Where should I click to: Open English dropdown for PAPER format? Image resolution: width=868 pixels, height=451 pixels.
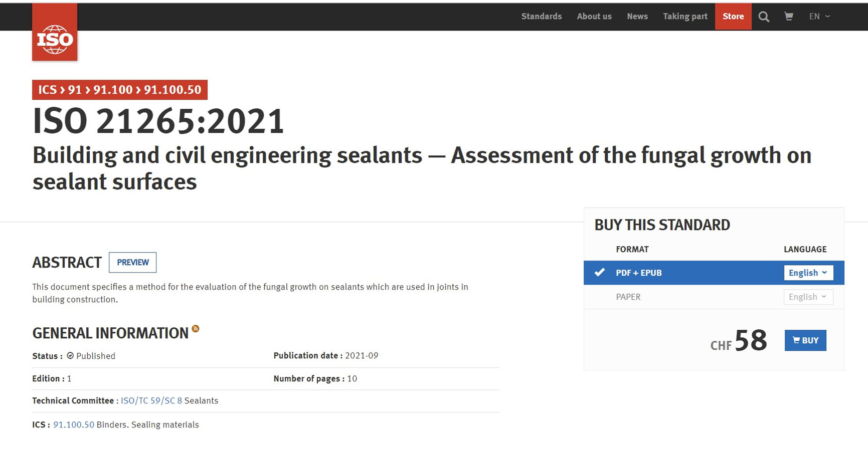point(808,297)
